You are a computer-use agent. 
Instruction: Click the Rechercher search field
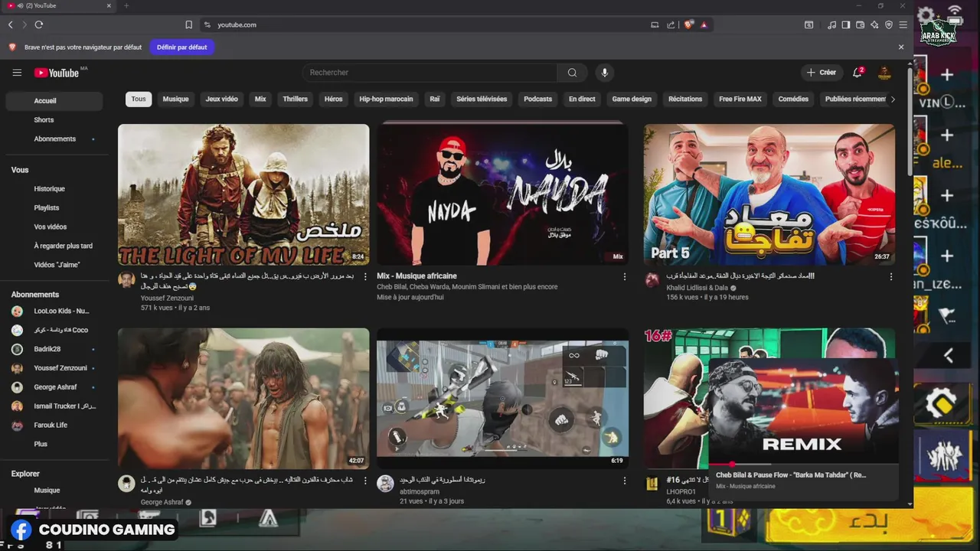point(430,73)
